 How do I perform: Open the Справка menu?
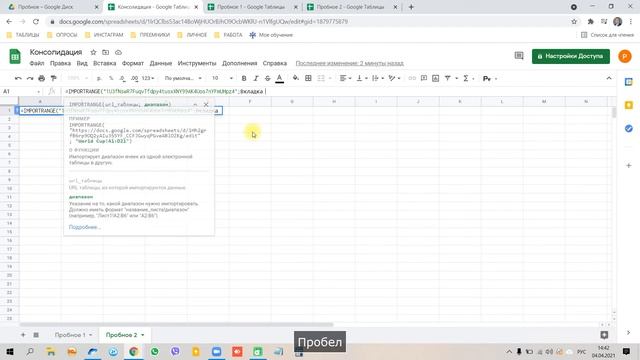pyautogui.click(x=275, y=63)
